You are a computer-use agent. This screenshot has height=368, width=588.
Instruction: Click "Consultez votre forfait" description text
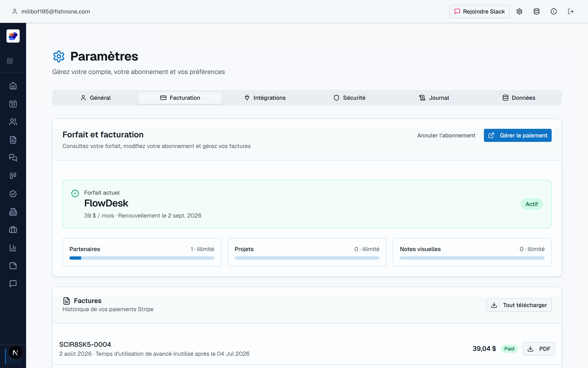[x=157, y=146]
